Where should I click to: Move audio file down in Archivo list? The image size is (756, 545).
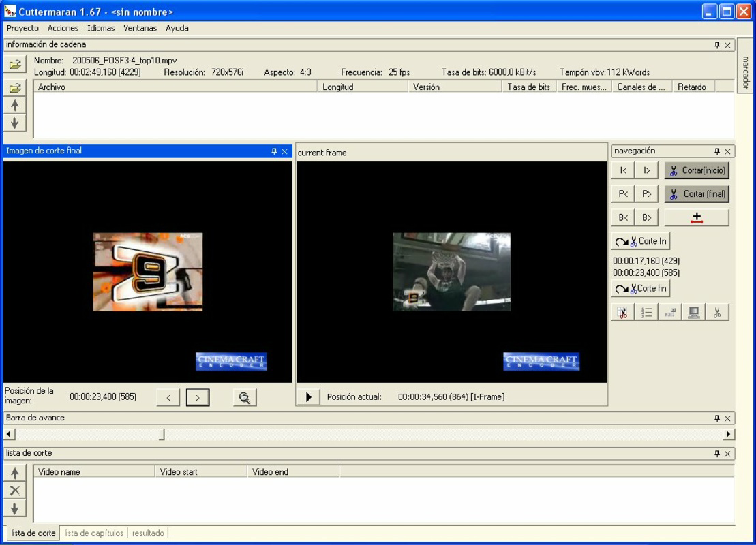15,123
